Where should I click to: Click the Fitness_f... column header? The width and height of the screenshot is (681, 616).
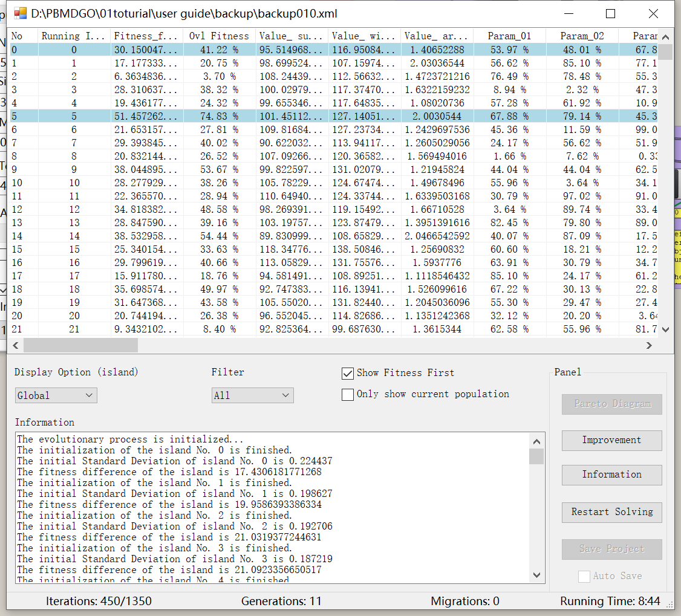coord(147,36)
